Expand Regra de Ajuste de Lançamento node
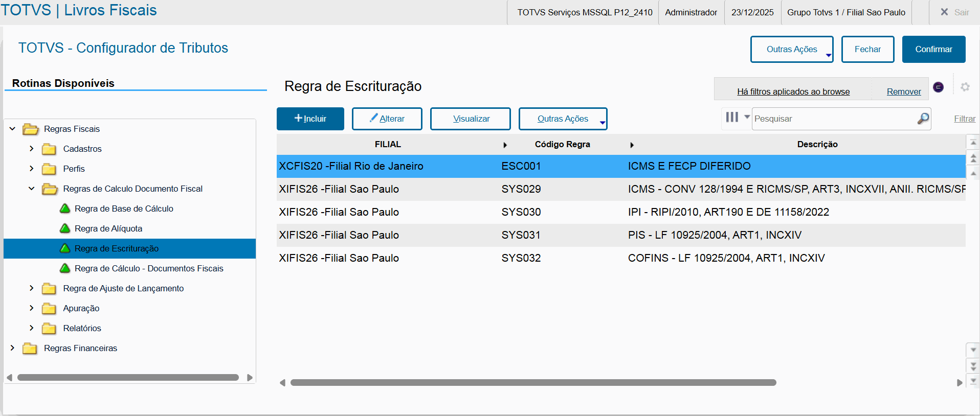The height and width of the screenshot is (416, 980). (32, 288)
